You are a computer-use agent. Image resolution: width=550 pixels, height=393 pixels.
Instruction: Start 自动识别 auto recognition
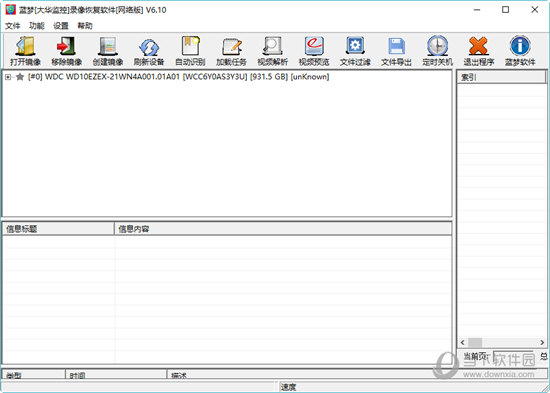pos(190,51)
